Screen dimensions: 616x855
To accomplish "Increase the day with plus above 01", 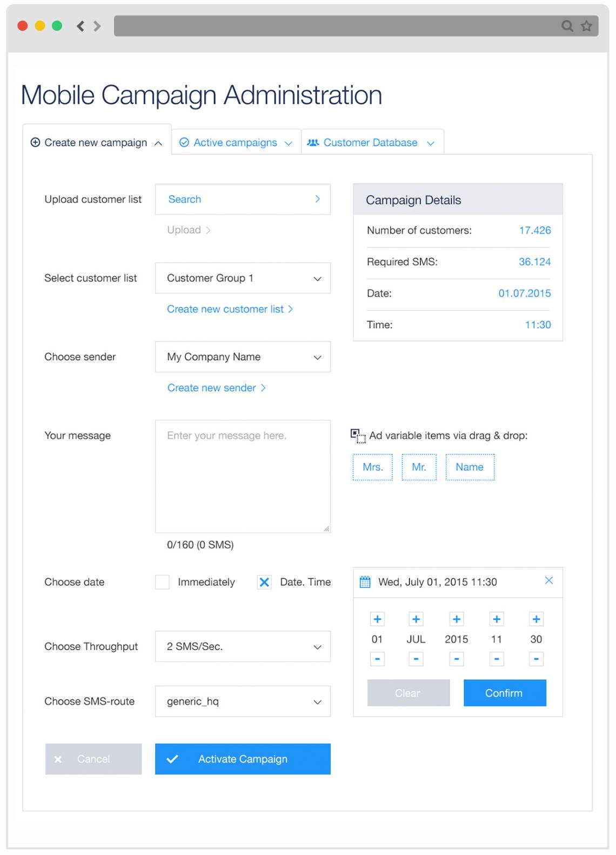I will [x=377, y=619].
